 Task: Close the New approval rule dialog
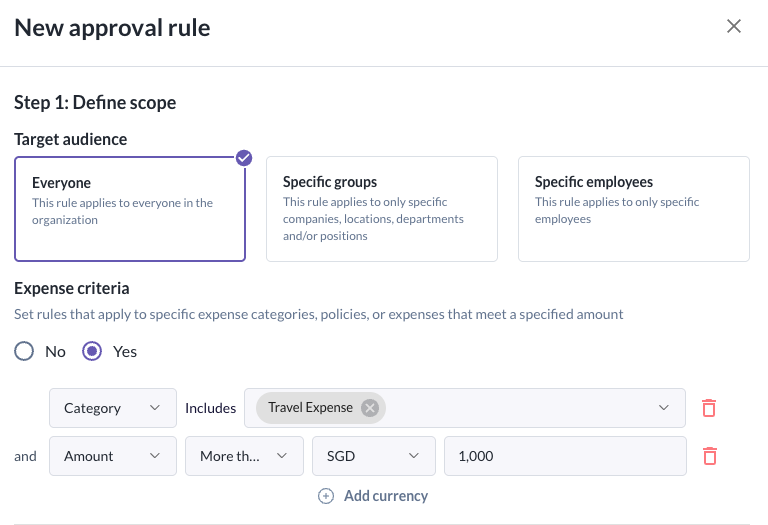coord(734,27)
